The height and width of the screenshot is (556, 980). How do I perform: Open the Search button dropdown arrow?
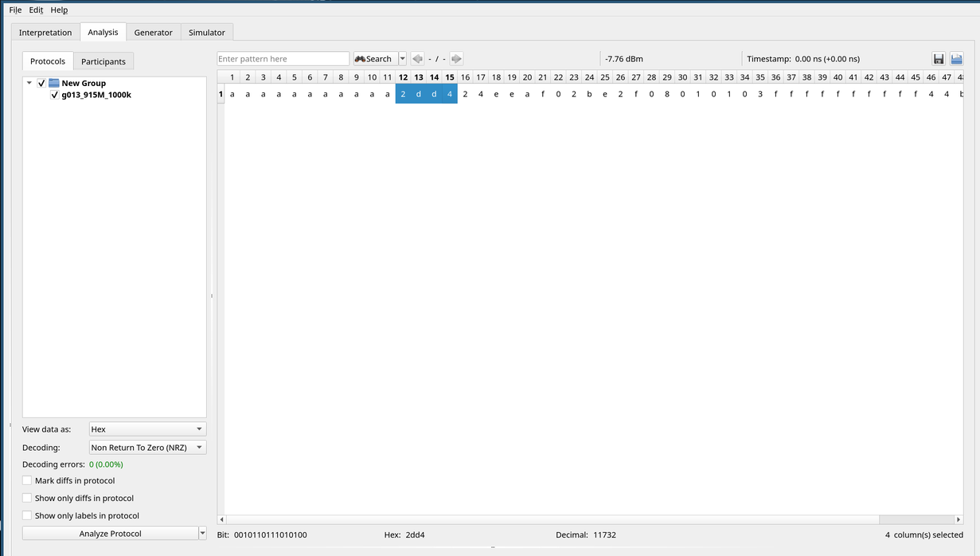402,59
